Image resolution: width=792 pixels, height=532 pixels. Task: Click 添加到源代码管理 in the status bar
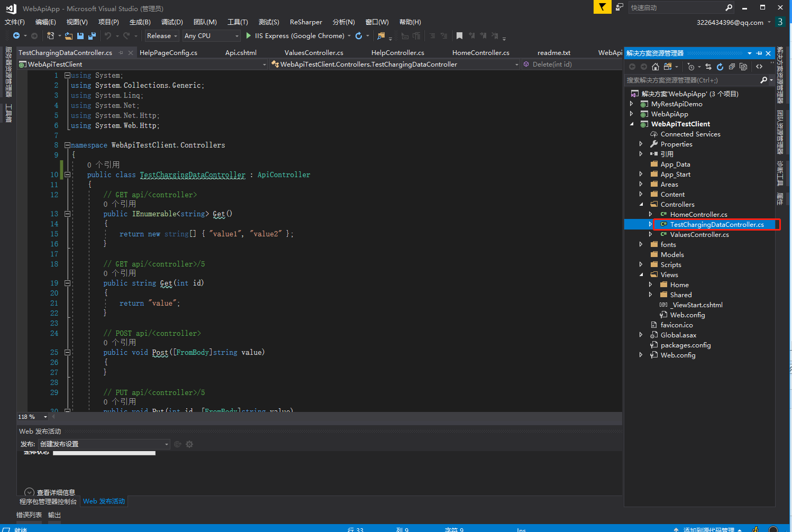709,529
